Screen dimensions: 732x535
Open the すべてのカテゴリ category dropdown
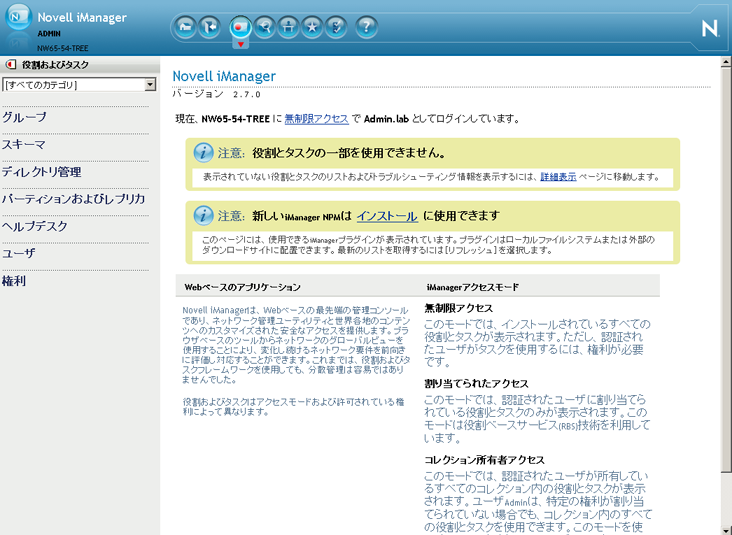point(79,84)
